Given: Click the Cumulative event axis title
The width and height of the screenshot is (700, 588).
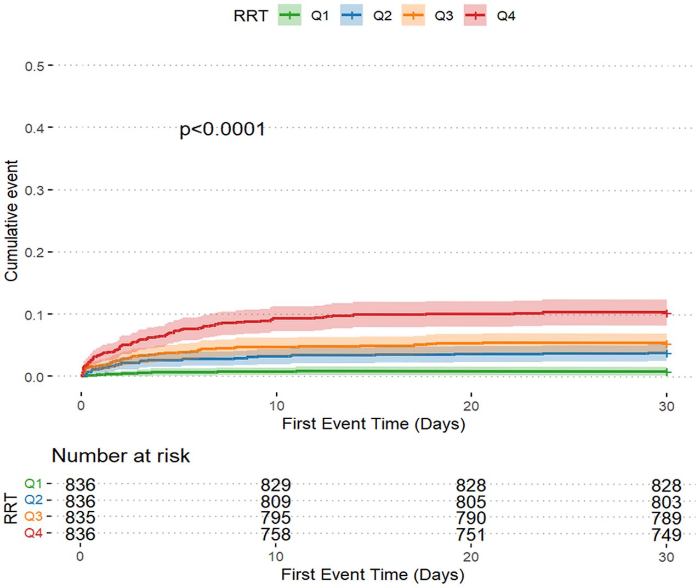Looking at the screenshot, I should pyautogui.click(x=11, y=221).
